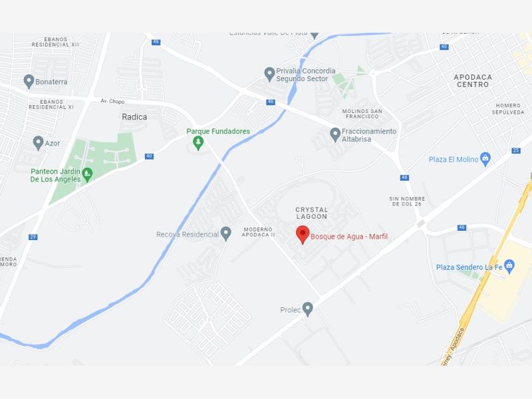Click the route 29 highway shield
The width and height of the screenshot is (532, 399).
point(33,237)
